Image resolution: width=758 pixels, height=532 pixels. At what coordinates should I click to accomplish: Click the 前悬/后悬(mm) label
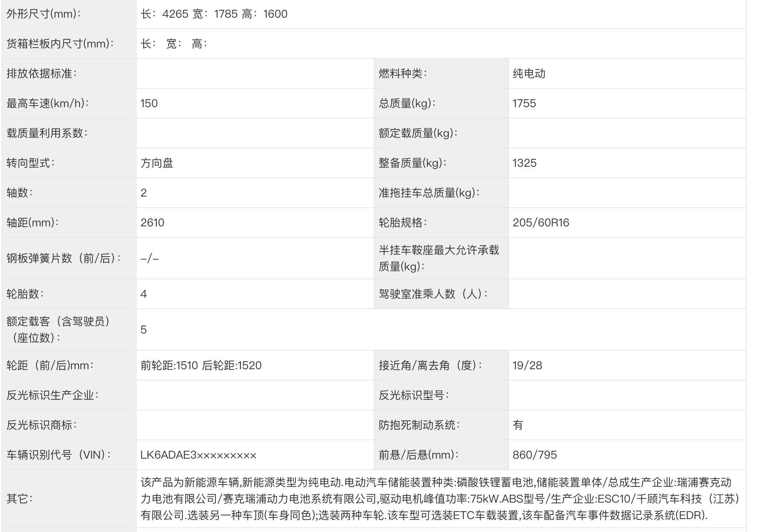(x=418, y=455)
